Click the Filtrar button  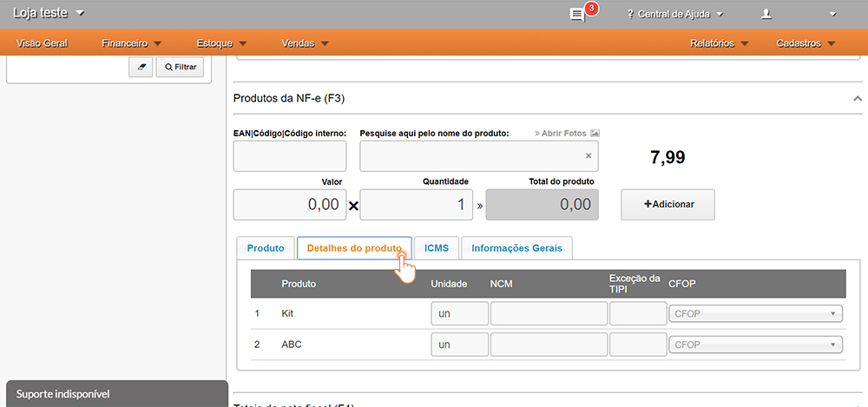(x=180, y=67)
